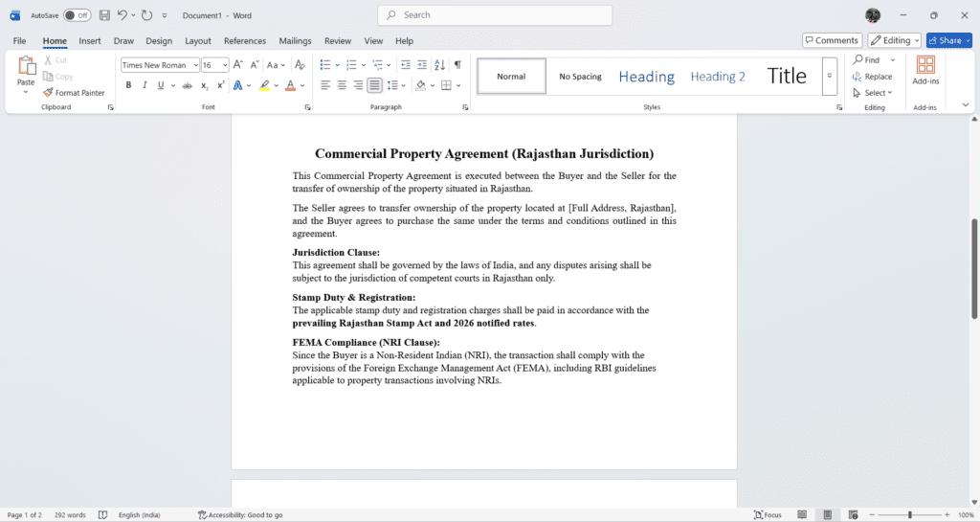The width and height of the screenshot is (980, 522).
Task: Toggle Italic formatting
Action: pyautogui.click(x=145, y=85)
